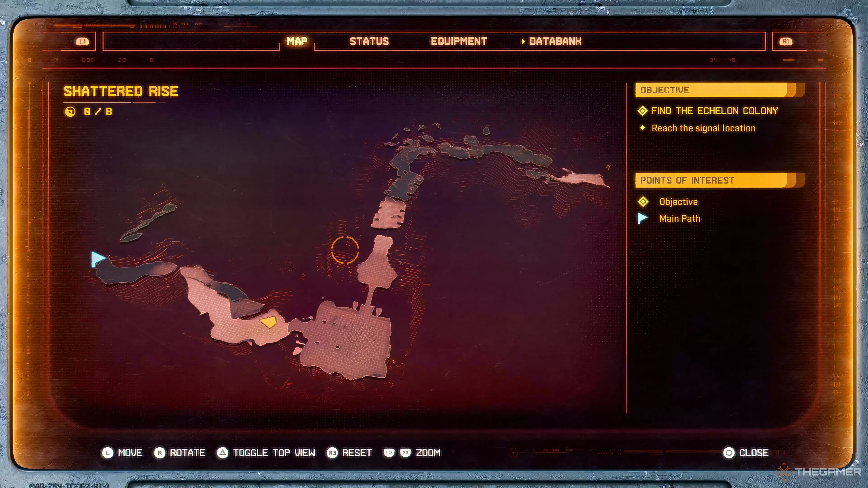Viewport: 868px width, 488px height.
Task: Click the Toggle Top View label
Action: pyautogui.click(x=274, y=453)
